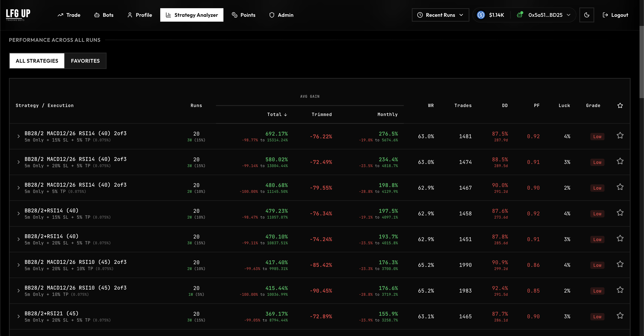This screenshot has width=644, height=336.
Task: Sort by the Monthly column header
Action: pos(387,115)
